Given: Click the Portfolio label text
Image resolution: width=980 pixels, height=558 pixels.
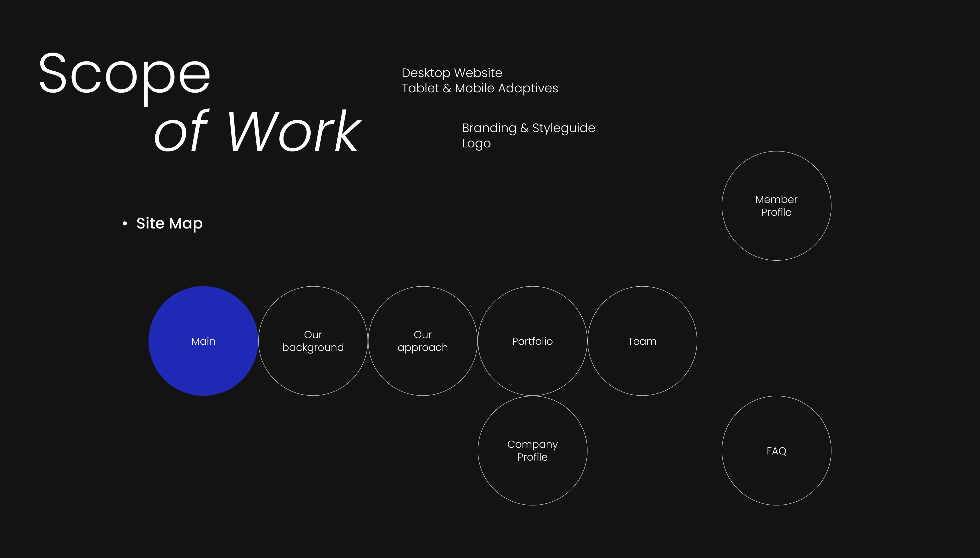Looking at the screenshot, I should [532, 341].
